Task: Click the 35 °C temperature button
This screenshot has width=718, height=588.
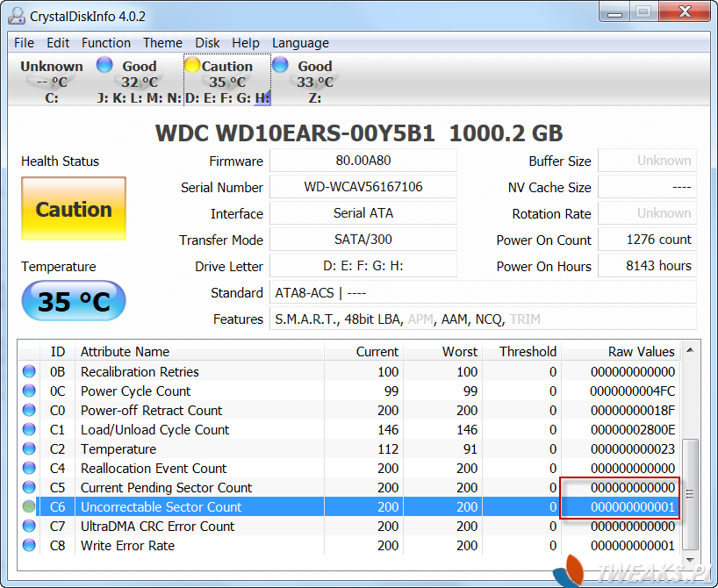Action: pos(74,301)
